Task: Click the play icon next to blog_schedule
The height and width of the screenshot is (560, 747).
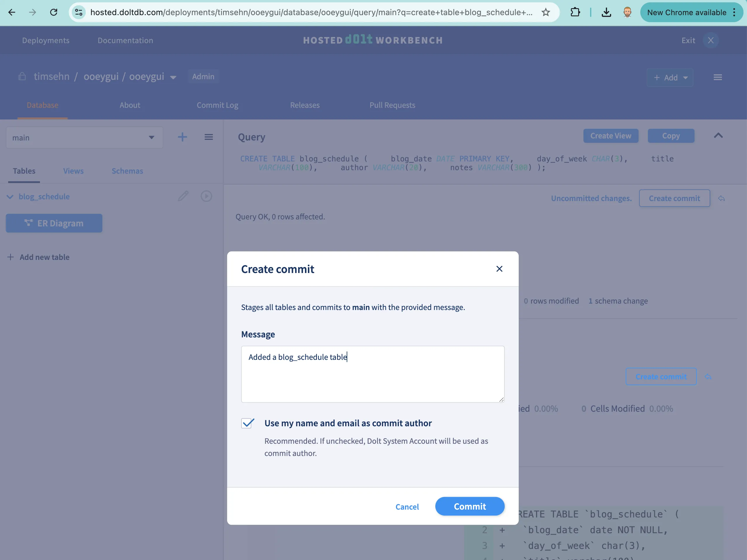Action: (206, 196)
